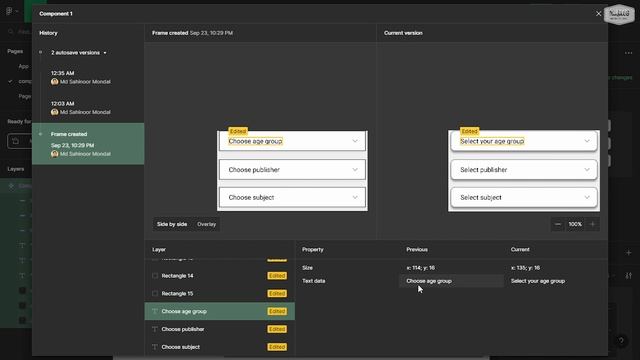Click the Pages label in the background sidebar
640x360 pixels.
pyautogui.click(x=15, y=51)
